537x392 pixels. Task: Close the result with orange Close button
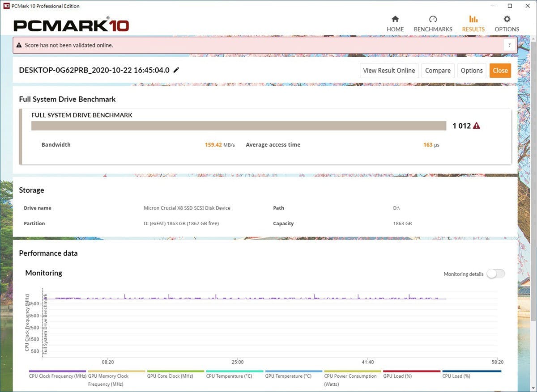(500, 71)
